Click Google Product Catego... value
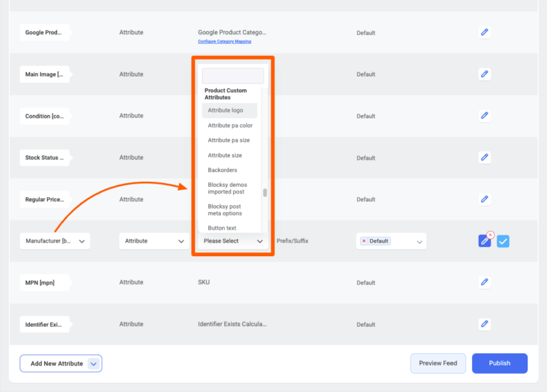Image resolution: width=547 pixels, height=392 pixels. [x=232, y=32]
